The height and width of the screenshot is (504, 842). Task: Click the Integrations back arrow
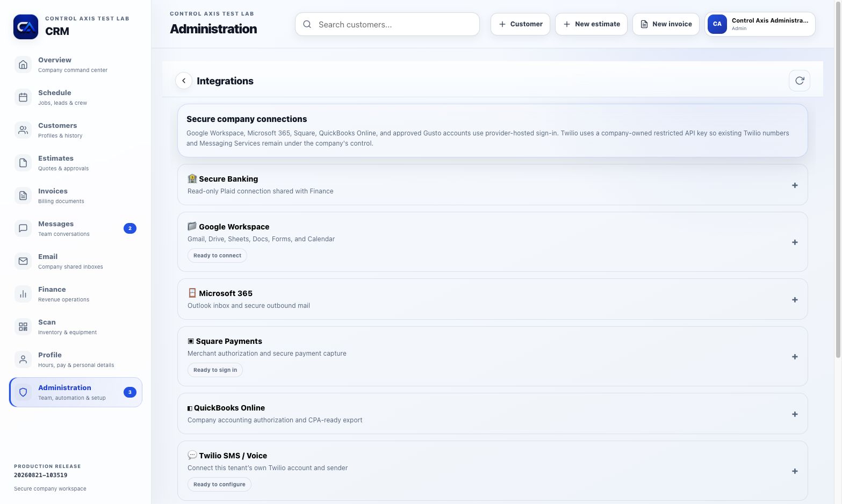184,81
